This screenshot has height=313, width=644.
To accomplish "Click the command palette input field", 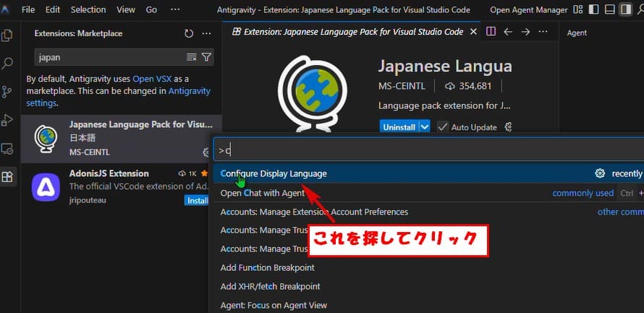I will (427, 150).
